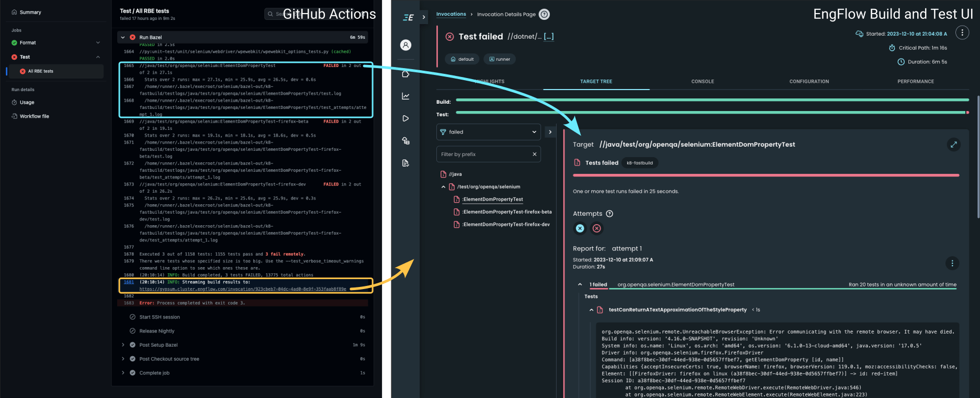Click the EngFlow play-shaped sidebar icon

click(405, 118)
